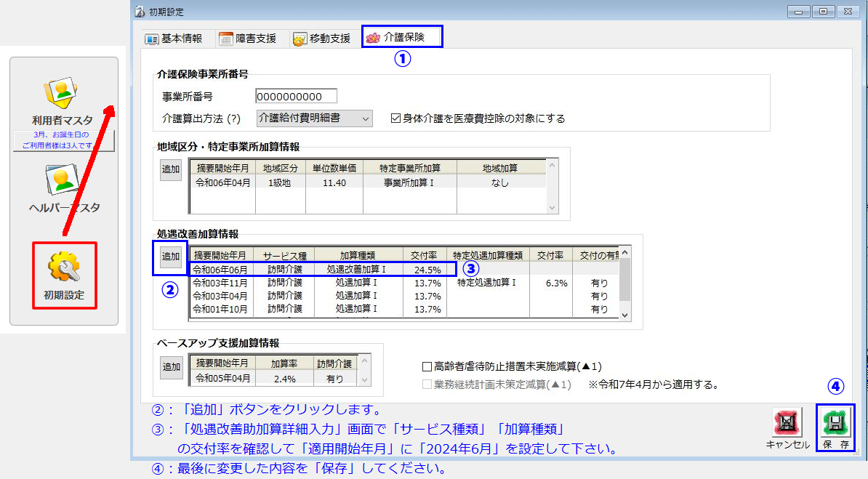Open the 介護算出方法 dropdown
Screen dimensions: 868x479
click(x=314, y=118)
